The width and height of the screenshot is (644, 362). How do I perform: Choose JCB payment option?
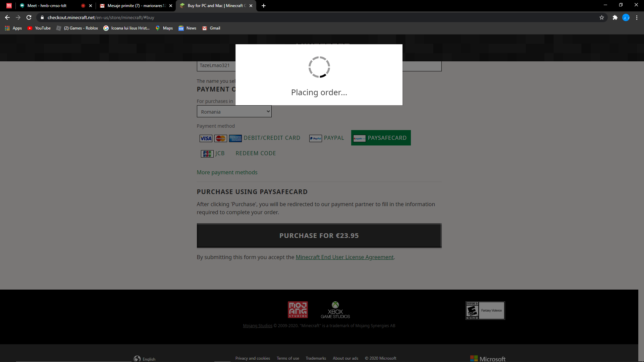(x=213, y=154)
